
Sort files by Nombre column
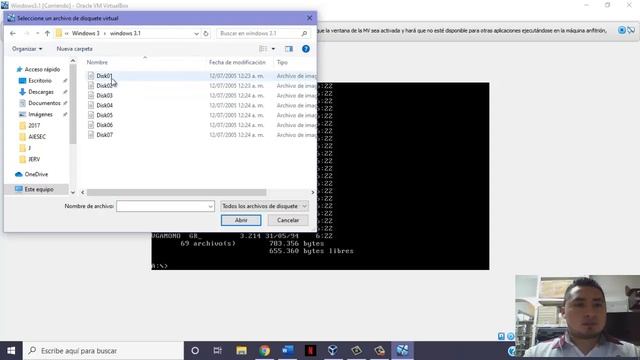point(97,62)
